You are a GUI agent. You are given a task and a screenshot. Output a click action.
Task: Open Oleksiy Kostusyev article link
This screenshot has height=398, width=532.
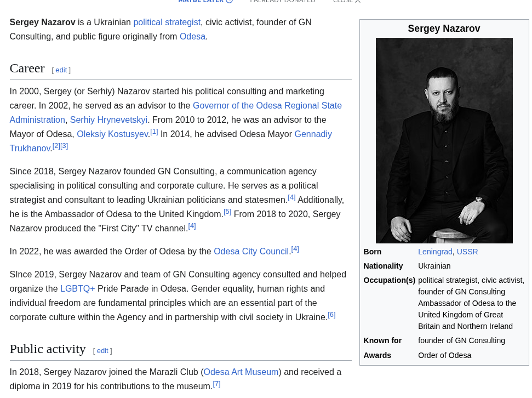point(112,134)
